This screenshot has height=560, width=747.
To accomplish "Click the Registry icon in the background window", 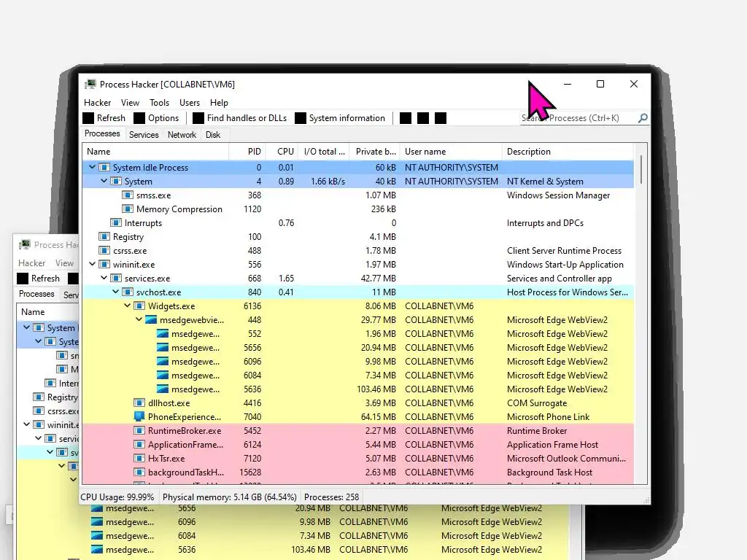I will pyautogui.click(x=38, y=397).
